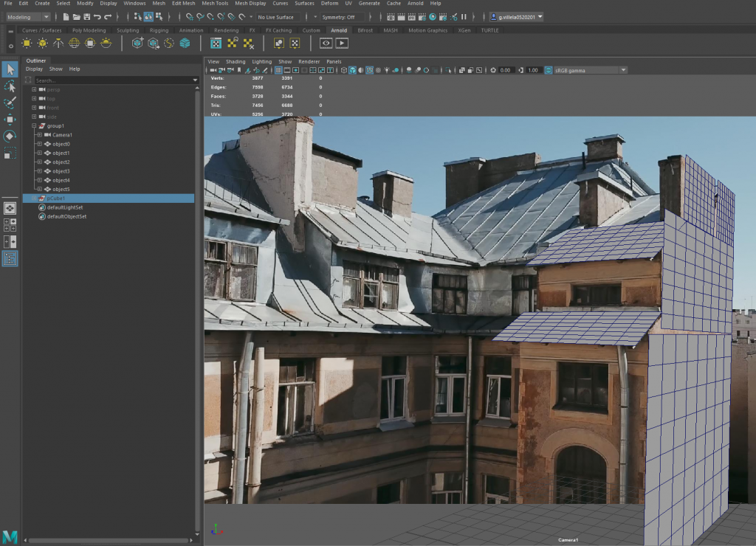Screen dimensions: 756x546
Task: Open the sRGB gamma dropdown
Action: pyautogui.click(x=624, y=70)
